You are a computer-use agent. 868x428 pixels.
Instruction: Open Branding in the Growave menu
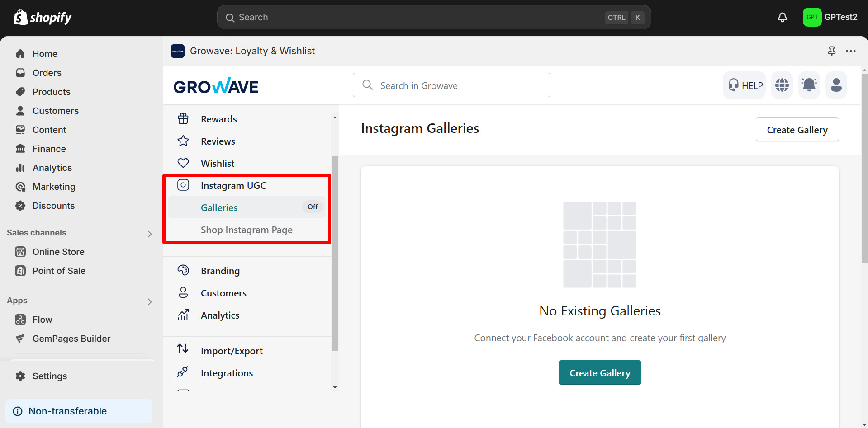coord(220,271)
